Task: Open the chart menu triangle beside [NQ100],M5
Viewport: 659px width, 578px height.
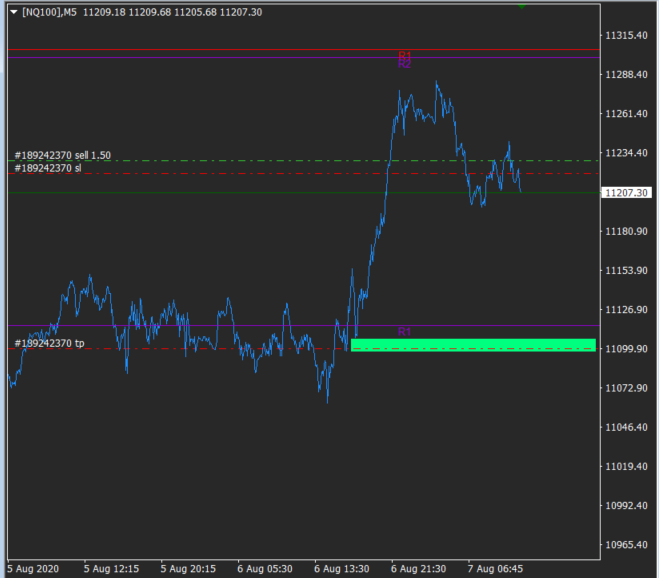Action: 13,12
